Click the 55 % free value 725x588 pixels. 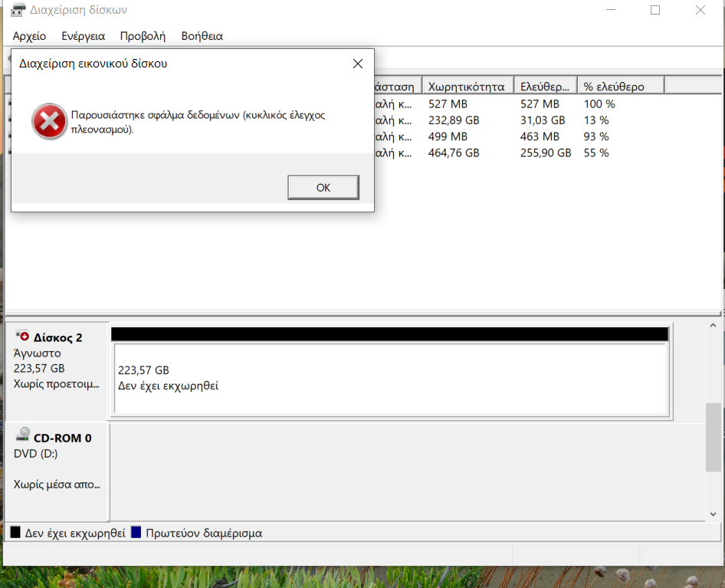596,153
